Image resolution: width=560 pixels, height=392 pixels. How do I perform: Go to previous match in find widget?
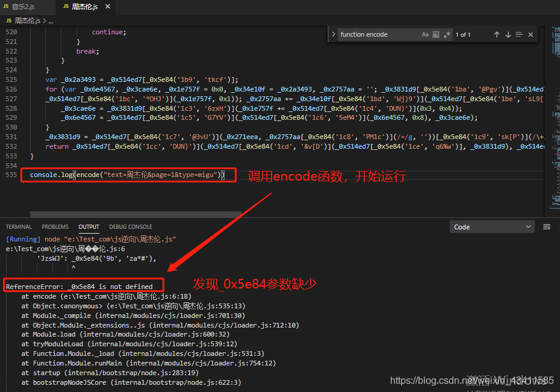(496, 34)
